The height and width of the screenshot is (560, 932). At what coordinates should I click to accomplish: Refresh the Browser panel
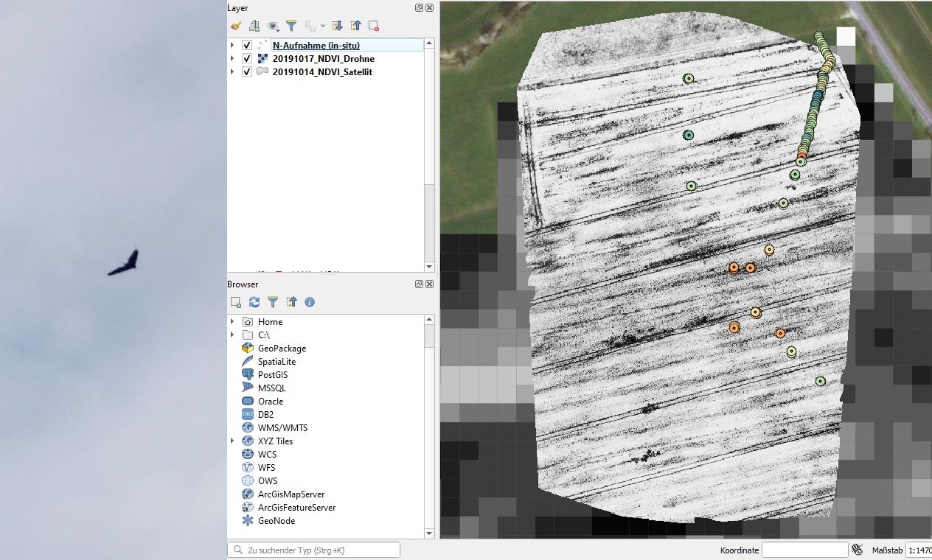click(254, 302)
